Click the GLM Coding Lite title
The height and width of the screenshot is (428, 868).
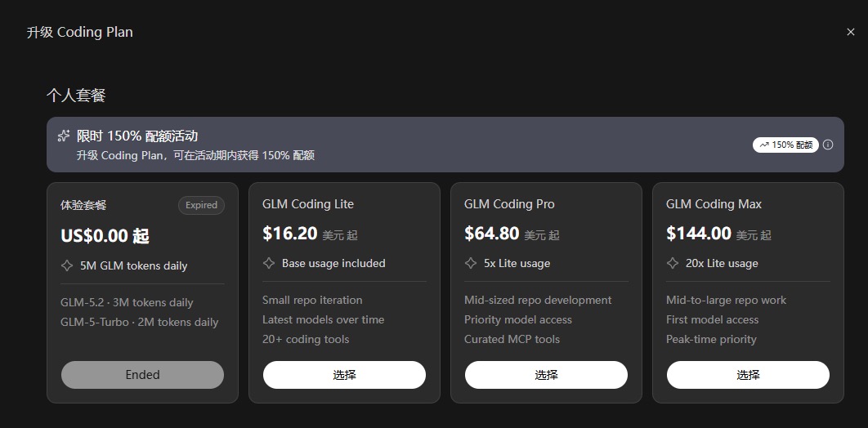(308, 204)
